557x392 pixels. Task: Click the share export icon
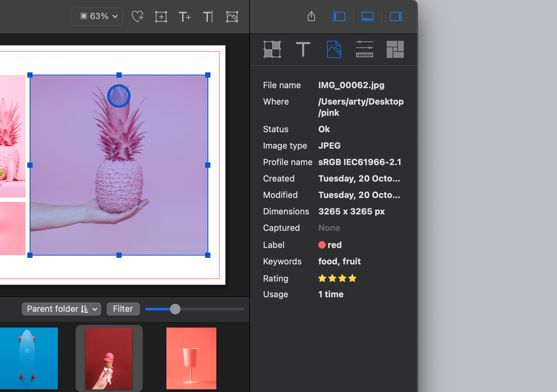[311, 16]
